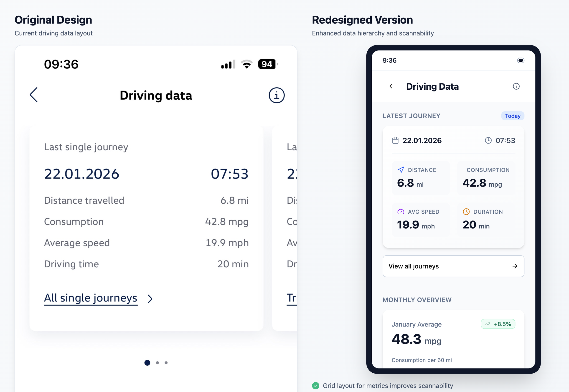569x392 pixels.
Task: Click the orange Duration clock icon
Action: tap(466, 212)
